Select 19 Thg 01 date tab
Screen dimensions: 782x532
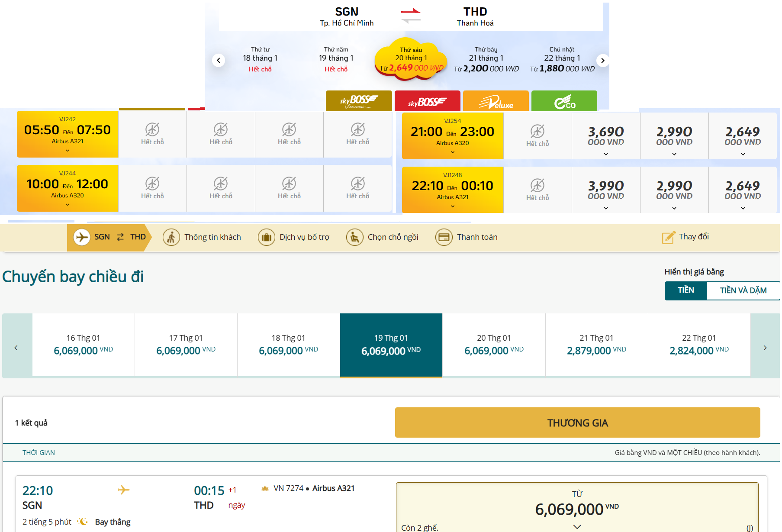[x=391, y=345]
